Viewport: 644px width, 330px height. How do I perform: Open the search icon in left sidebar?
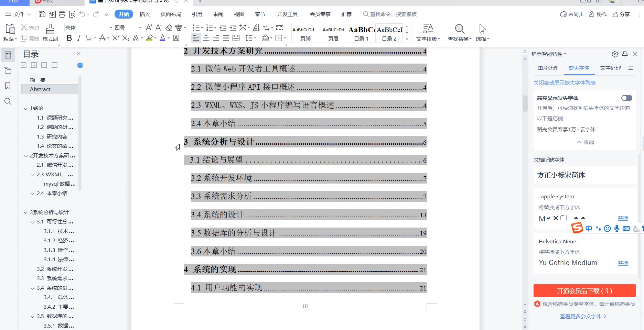(x=8, y=101)
